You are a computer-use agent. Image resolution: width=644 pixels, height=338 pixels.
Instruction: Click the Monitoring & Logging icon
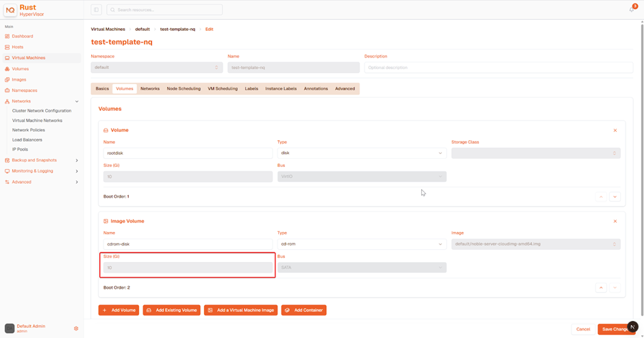coord(7,171)
